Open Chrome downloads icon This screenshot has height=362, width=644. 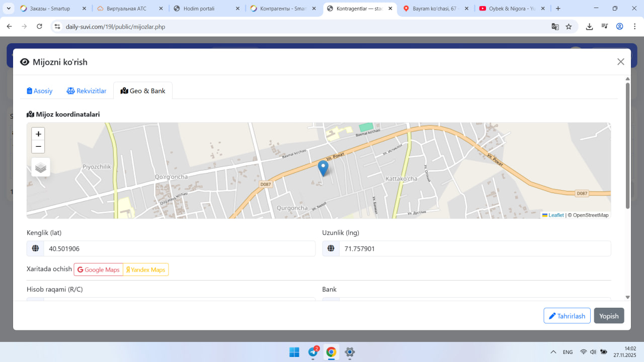tap(589, 27)
